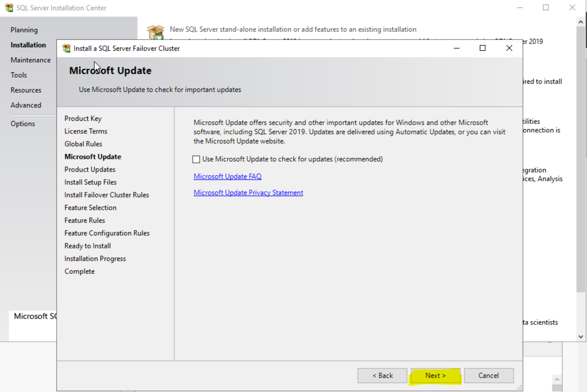The height and width of the screenshot is (392, 587).
Task: Click the Next button
Action: click(435, 376)
